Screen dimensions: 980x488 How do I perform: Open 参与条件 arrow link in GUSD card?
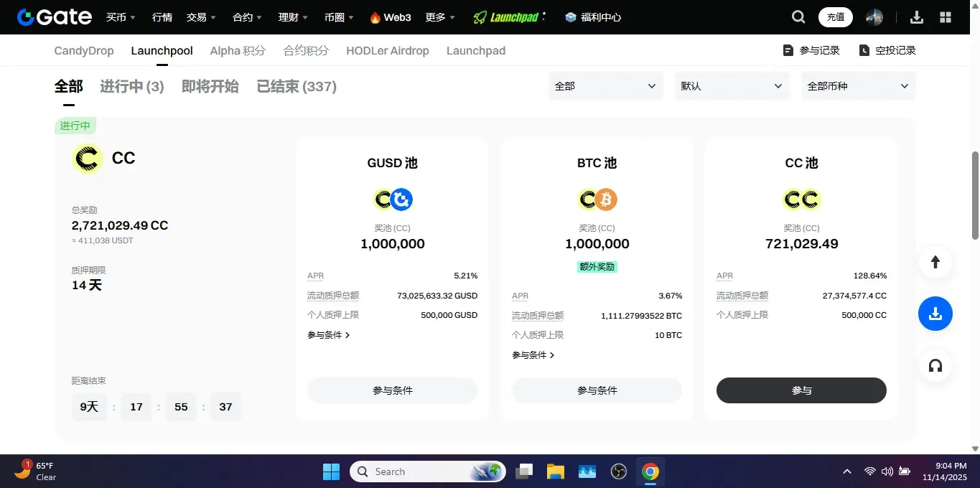329,335
